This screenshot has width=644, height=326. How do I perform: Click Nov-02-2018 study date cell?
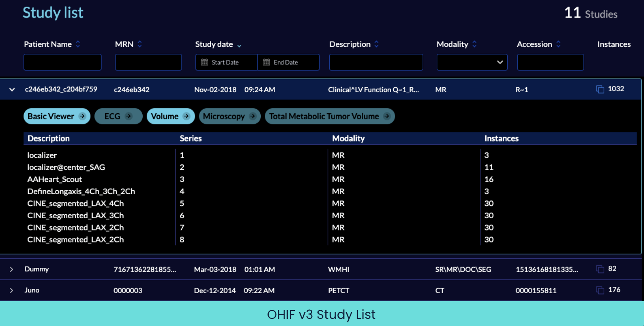215,90
